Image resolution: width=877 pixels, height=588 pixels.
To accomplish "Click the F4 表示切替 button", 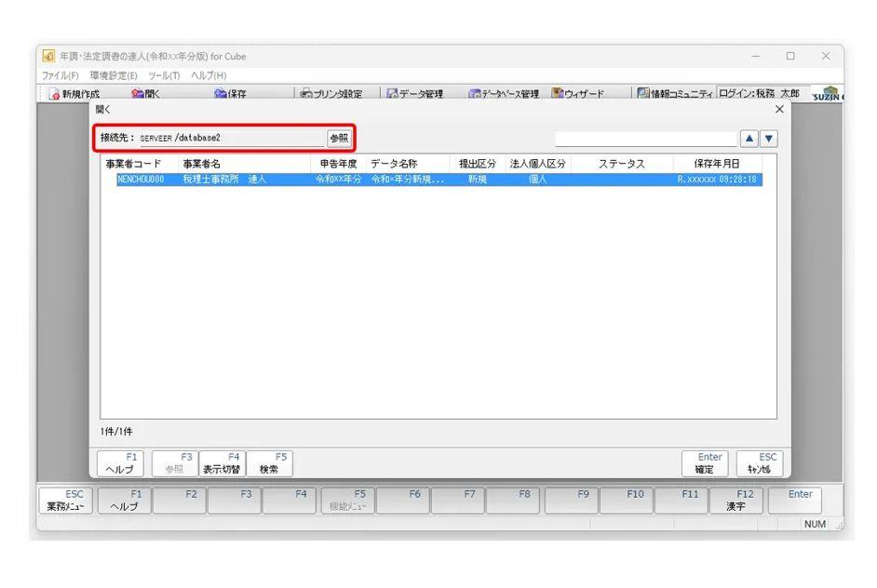I will pyautogui.click(x=223, y=463).
